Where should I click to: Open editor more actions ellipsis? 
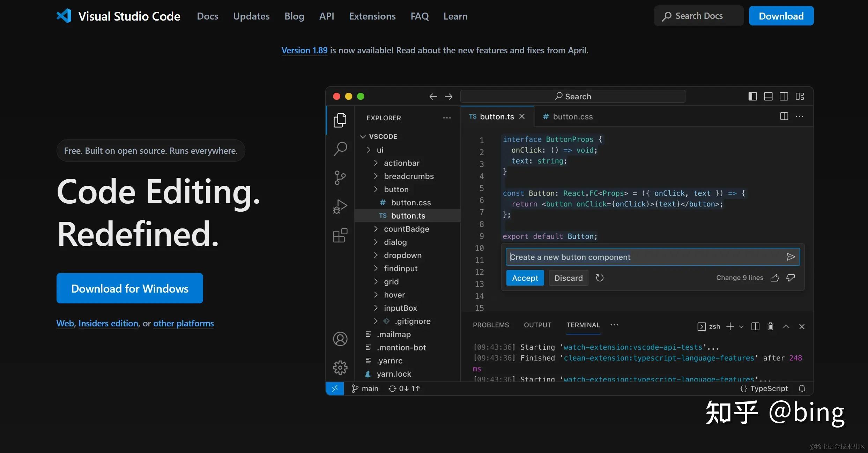pos(800,116)
